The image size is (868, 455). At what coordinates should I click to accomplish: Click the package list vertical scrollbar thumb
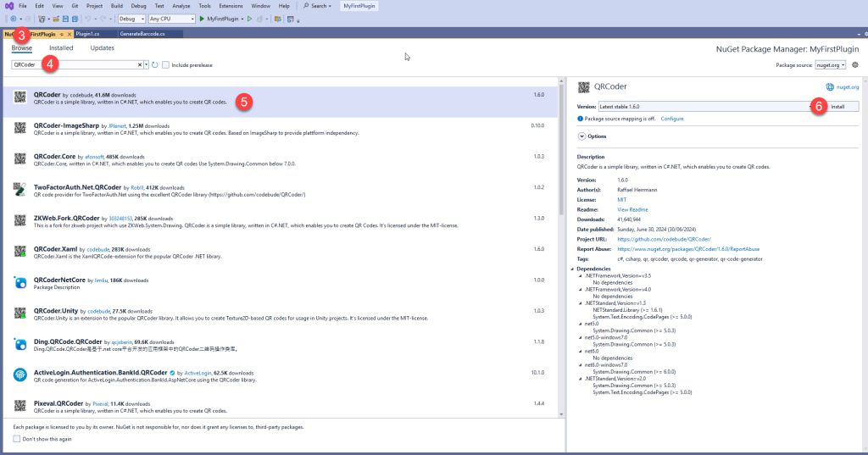tap(561, 149)
